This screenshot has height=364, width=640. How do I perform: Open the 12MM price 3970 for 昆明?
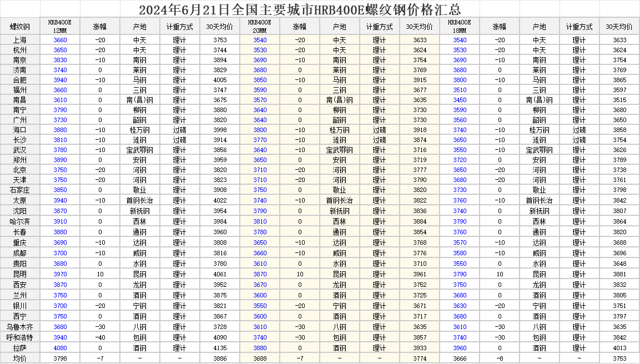pos(60,274)
